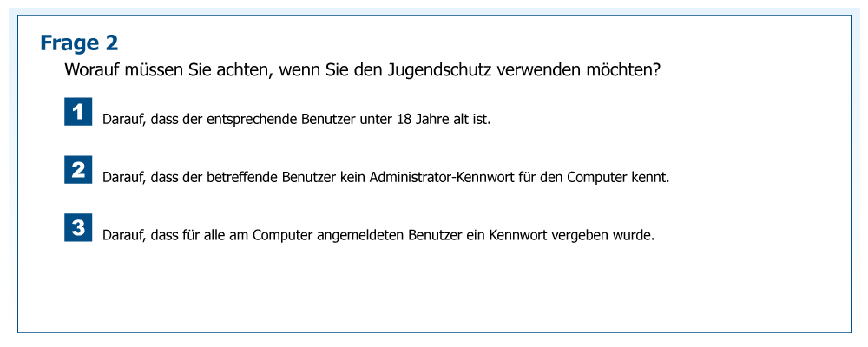Click "Darauf" starting the first answer
This screenshot has width=868, height=347.
pyautogui.click(x=122, y=119)
